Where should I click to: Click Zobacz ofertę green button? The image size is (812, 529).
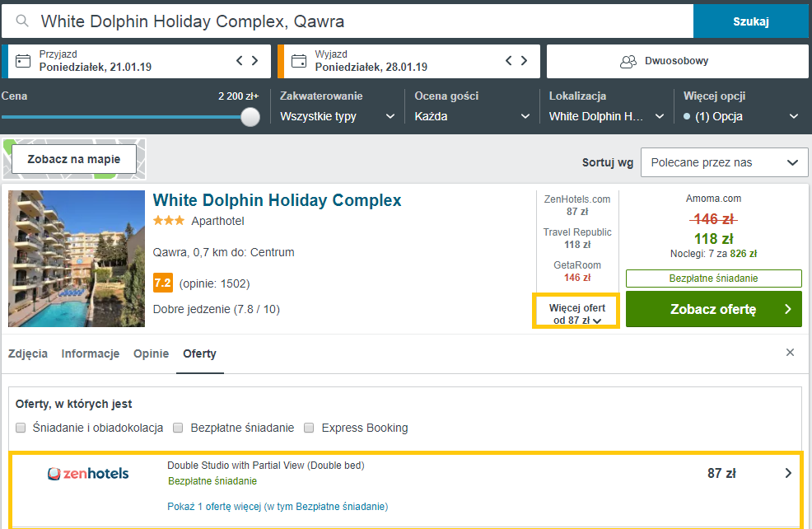point(714,309)
